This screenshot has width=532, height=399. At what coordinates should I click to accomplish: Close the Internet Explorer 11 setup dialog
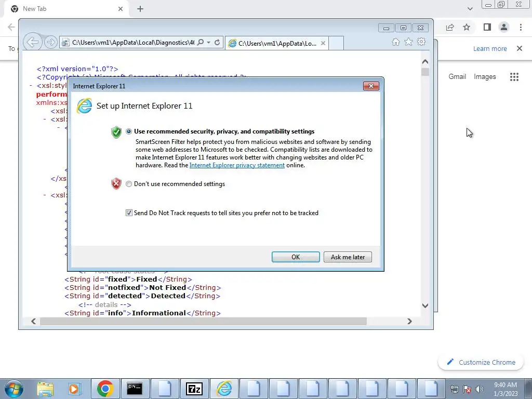(371, 86)
